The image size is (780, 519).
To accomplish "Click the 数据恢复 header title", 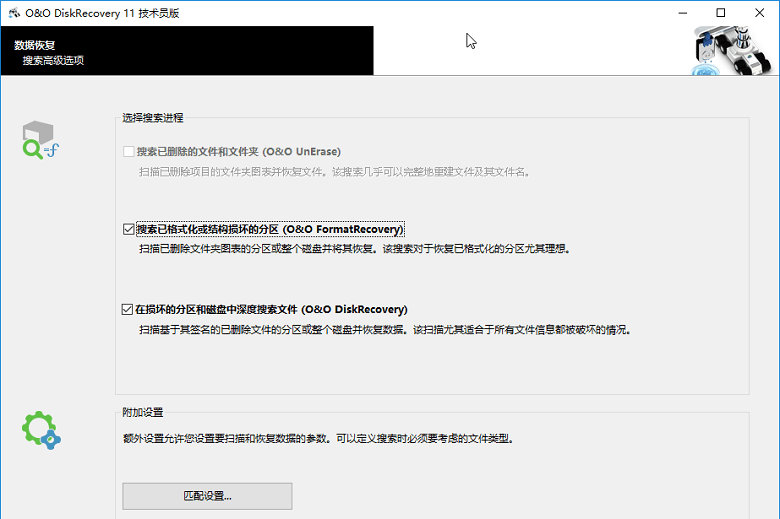I will [x=34, y=45].
